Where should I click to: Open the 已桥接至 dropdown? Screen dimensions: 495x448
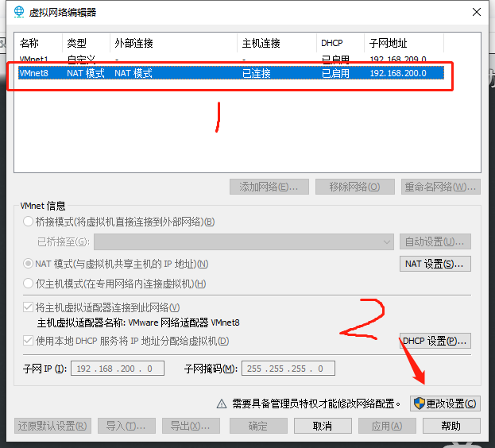(x=244, y=241)
